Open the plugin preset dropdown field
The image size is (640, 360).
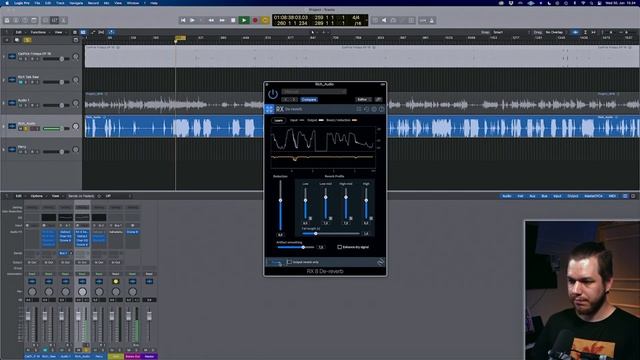[x=314, y=91]
